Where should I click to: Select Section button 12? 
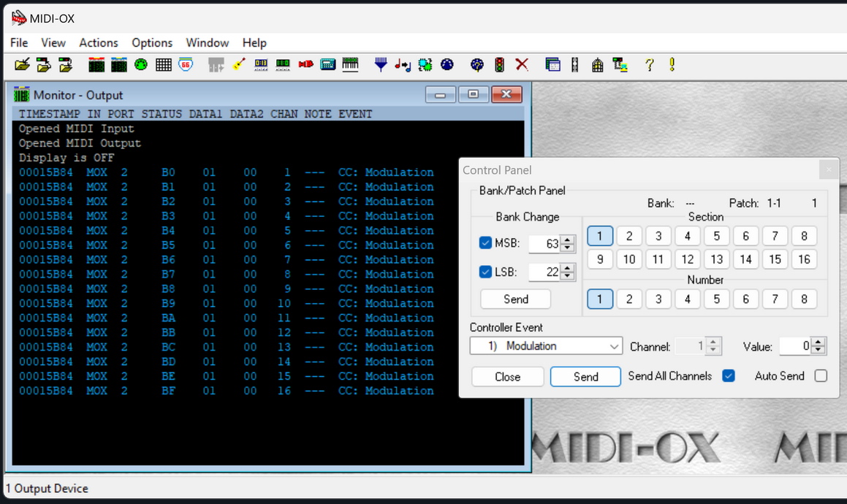[x=688, y=259]
